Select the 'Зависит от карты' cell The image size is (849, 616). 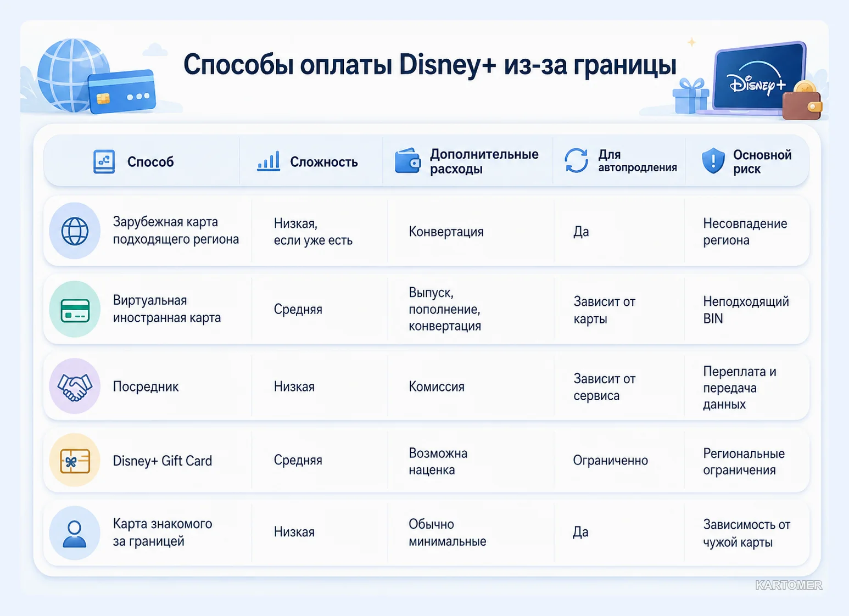pyautogui.click(x=604, y=310)
